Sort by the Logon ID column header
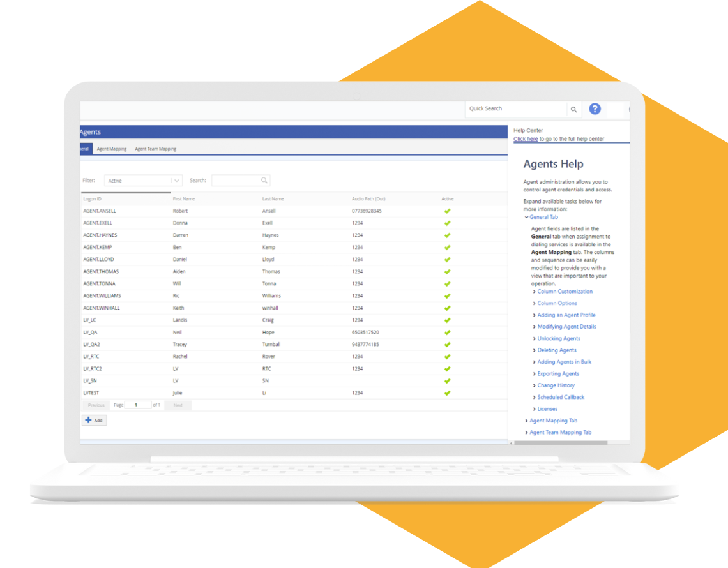Image resolution: width=728 pixels, height=568 pixels. click(93, 199)
